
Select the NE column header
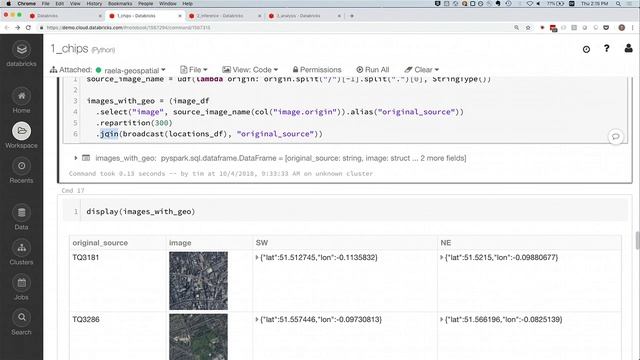[x=446, y=243]
